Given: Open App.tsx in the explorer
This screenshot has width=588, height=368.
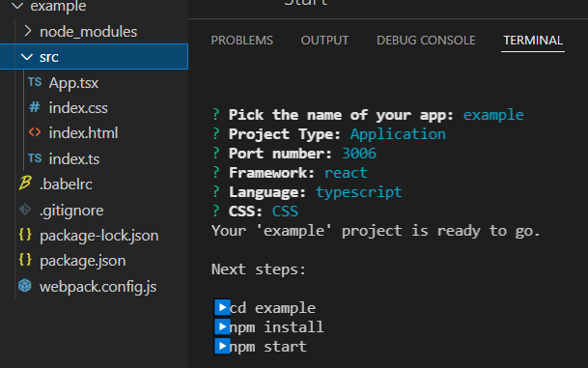Looking at the screenshot, I should click(x=73, y=83).
